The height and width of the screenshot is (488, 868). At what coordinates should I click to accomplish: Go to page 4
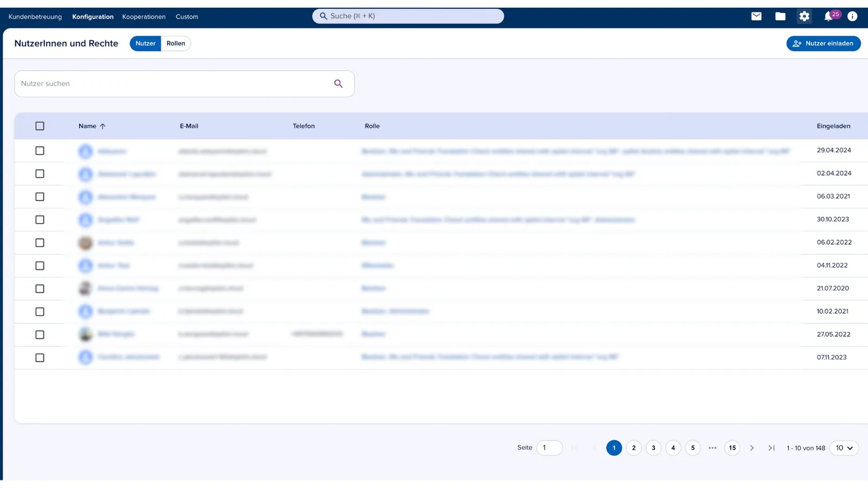pyautogui.click(x=673, y=448)
